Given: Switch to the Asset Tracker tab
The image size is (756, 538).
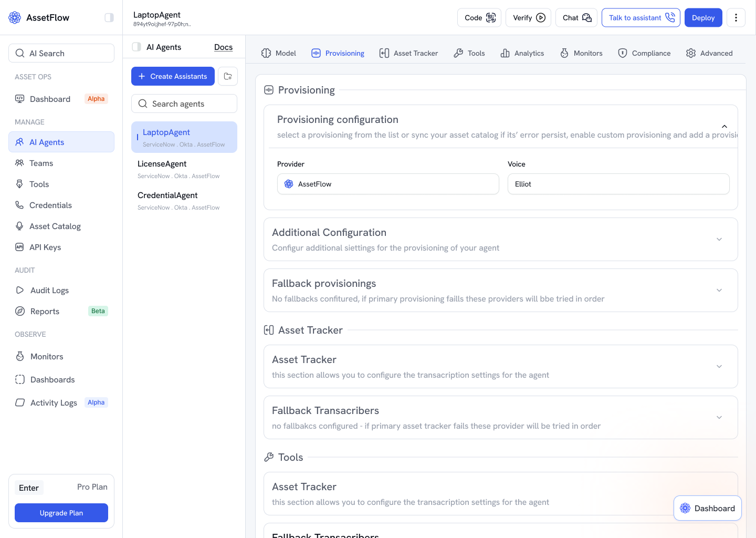Looking at the screenshot, I should tap(408, 53).
